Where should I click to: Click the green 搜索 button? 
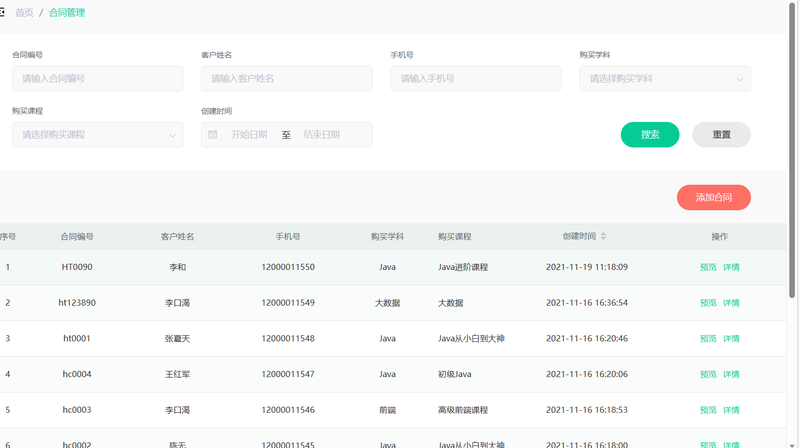[x=650, y=135]
